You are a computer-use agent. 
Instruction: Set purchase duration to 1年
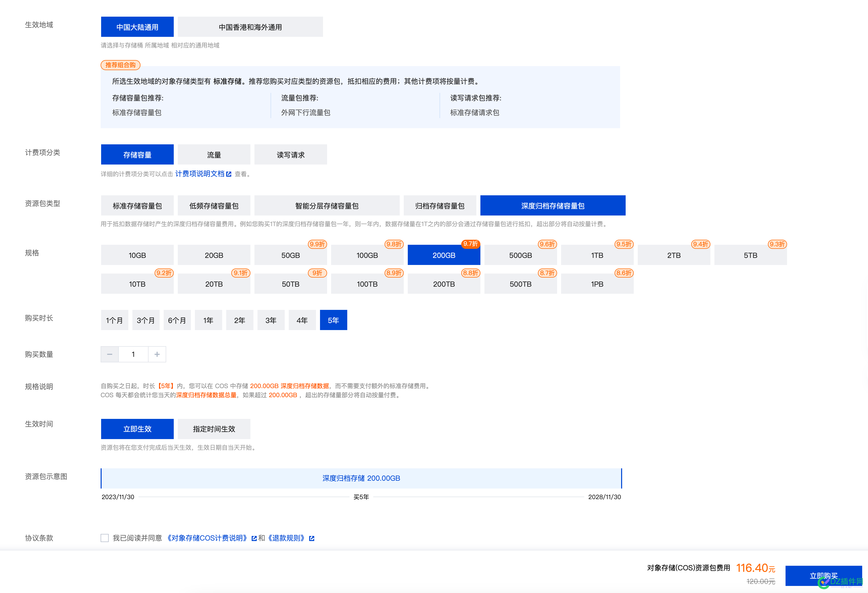208,320
